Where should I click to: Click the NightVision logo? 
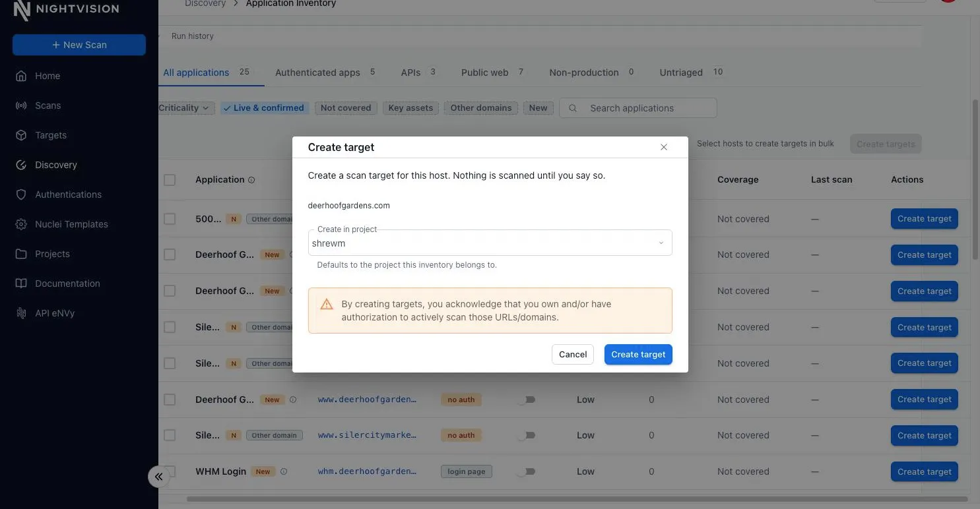click(66, 10)
